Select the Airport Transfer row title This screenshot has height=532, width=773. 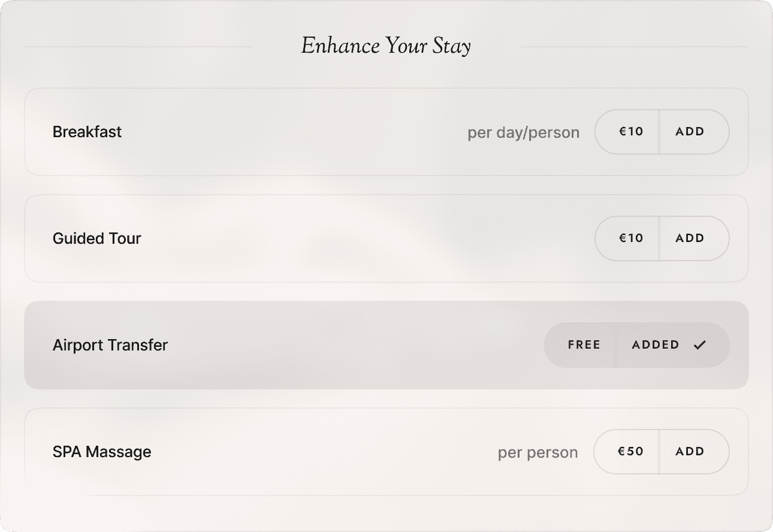click(110, 345)
